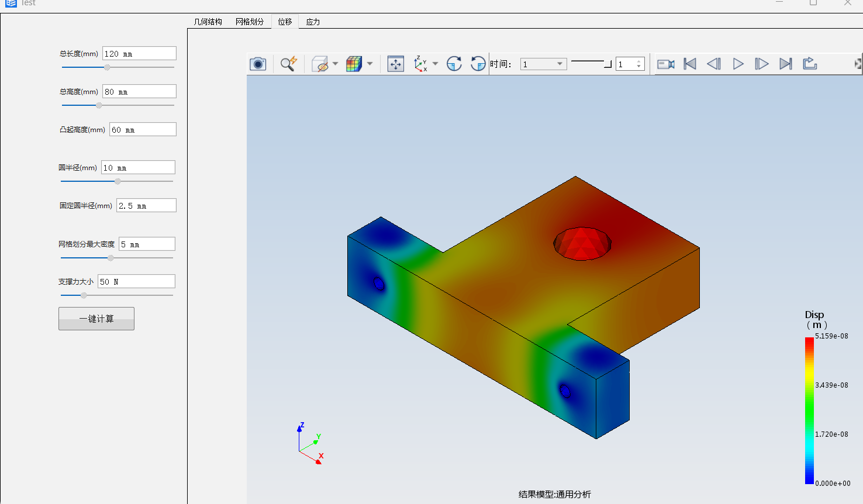The height and width of the screenshot is (504, 863).
Task: Click the time slider track
Action: point(591,64)
